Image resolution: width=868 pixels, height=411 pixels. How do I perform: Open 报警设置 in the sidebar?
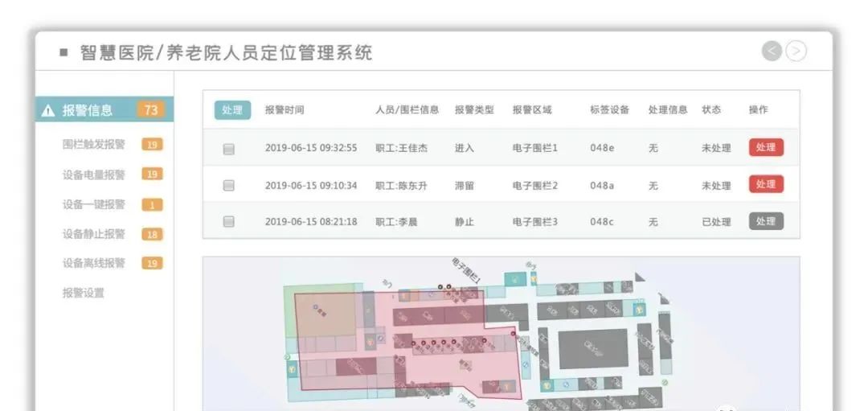tap(84, 293)
